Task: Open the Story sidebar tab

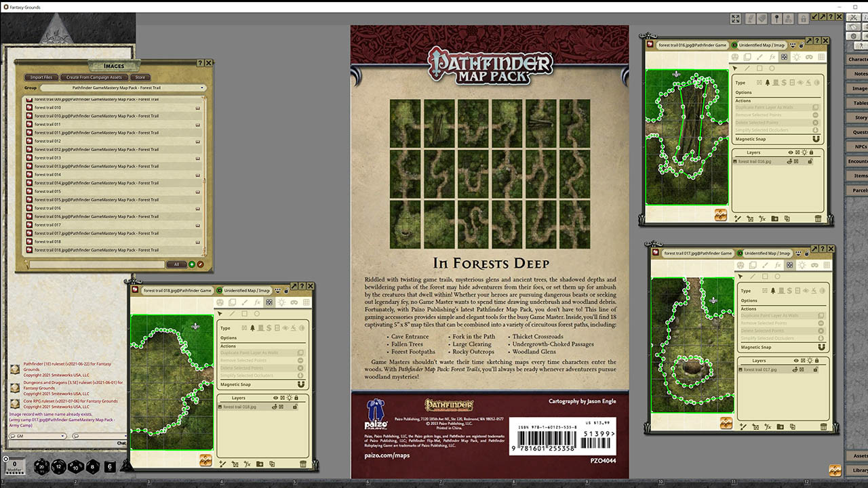Action: click(x=859, y=117)
